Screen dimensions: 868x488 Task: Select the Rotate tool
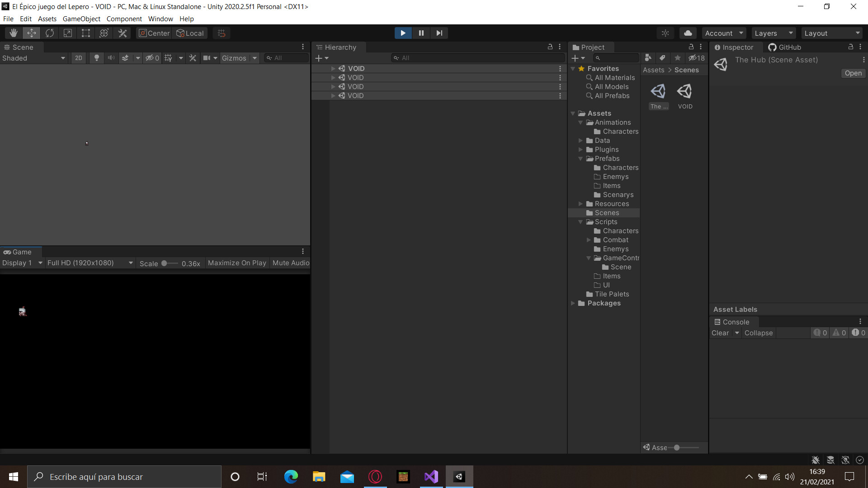(x=49, y=33)
